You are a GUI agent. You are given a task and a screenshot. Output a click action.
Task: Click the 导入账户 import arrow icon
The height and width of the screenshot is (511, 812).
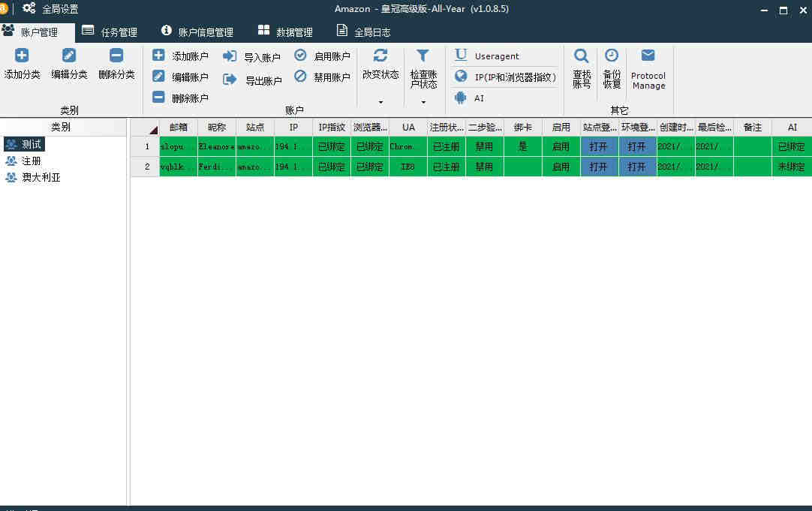tap(230, 56)
